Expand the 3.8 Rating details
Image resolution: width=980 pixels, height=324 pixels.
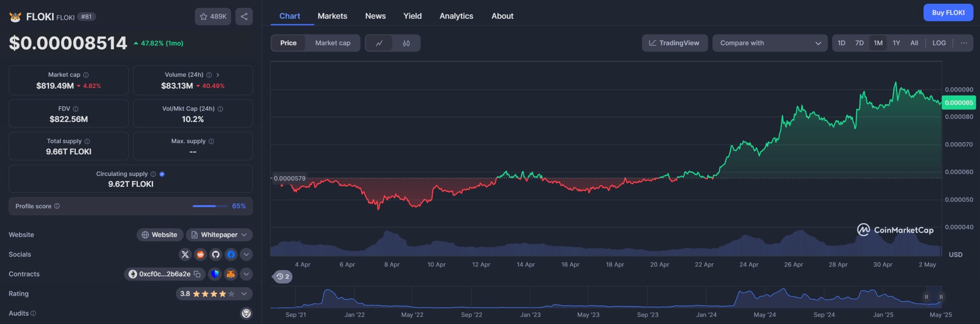point(244,294)
